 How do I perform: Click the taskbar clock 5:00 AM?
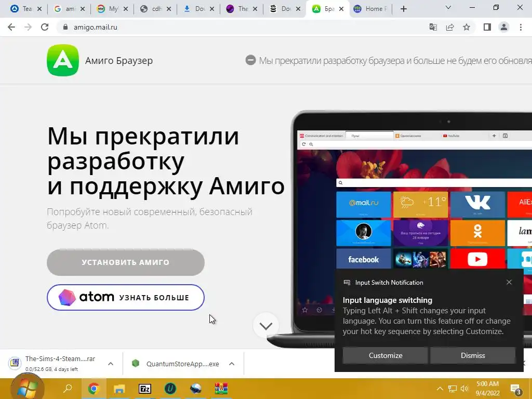(487, 384)
